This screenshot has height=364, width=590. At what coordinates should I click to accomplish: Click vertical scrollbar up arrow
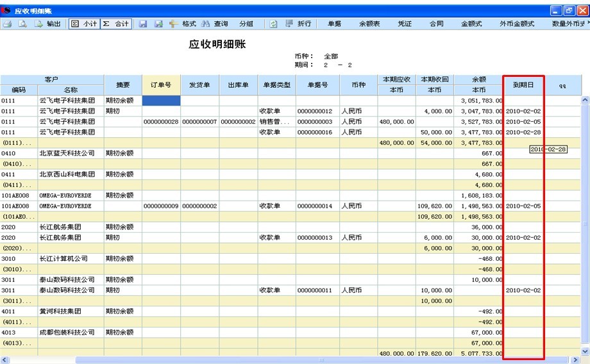(585, 100)
